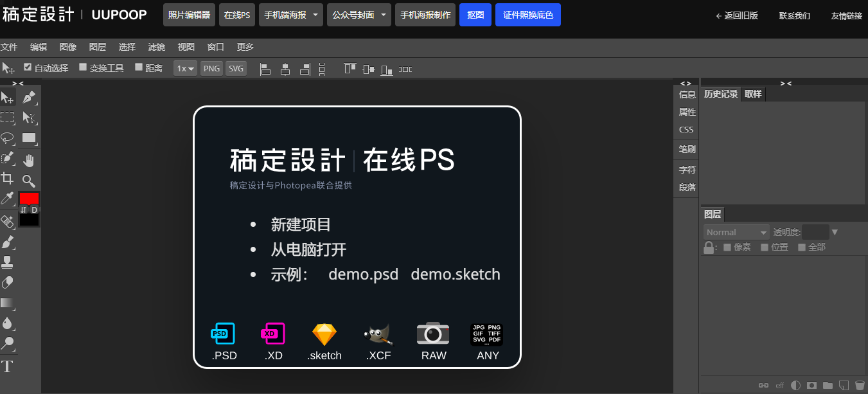Select the Crop tool
This screenshot has width=868, height=394.
pyautogui.click(x=8, y=178)
